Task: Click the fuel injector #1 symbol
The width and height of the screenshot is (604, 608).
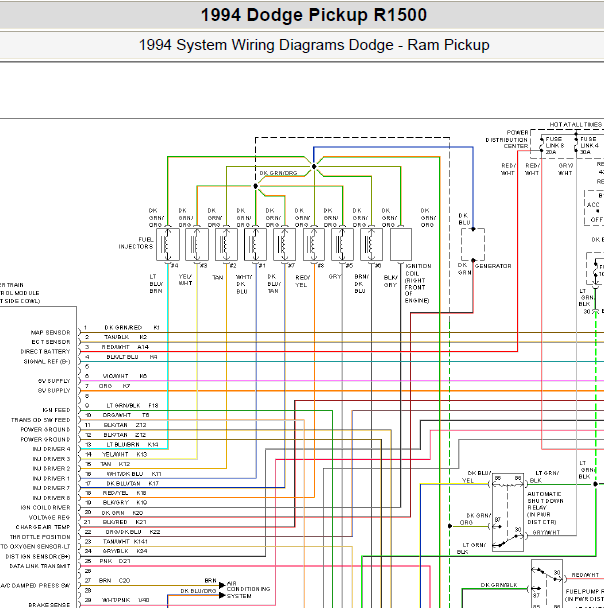Action: (255, 244)
